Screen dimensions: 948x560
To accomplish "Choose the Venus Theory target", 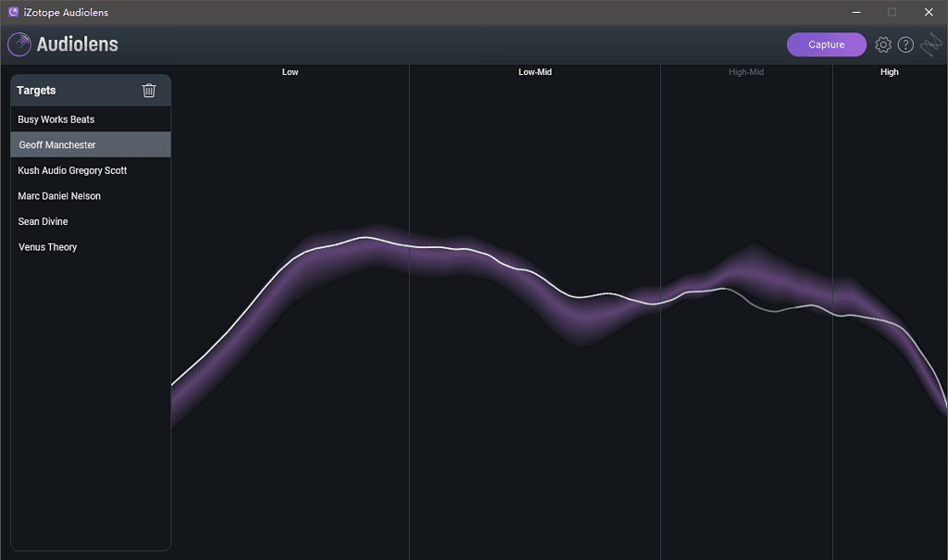I will tap(47, 247).
